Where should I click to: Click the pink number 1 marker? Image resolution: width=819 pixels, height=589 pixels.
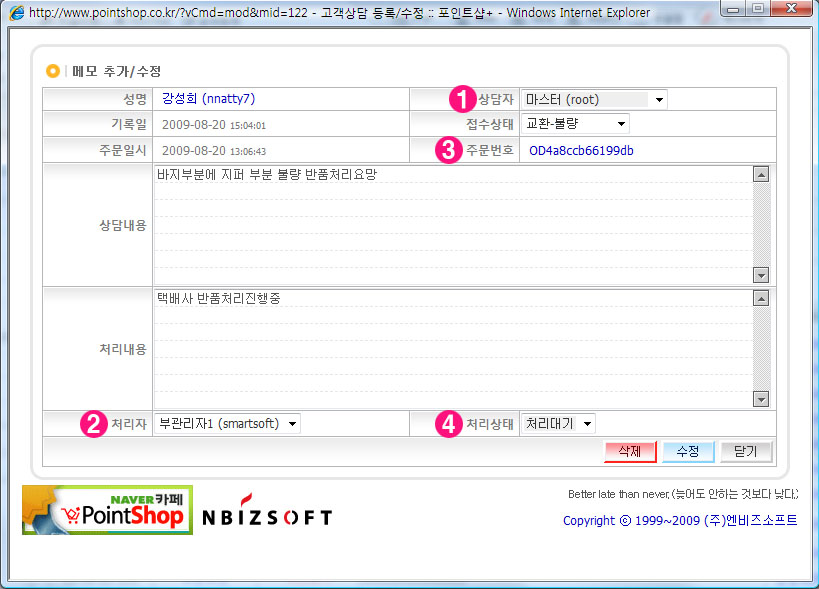461,99
